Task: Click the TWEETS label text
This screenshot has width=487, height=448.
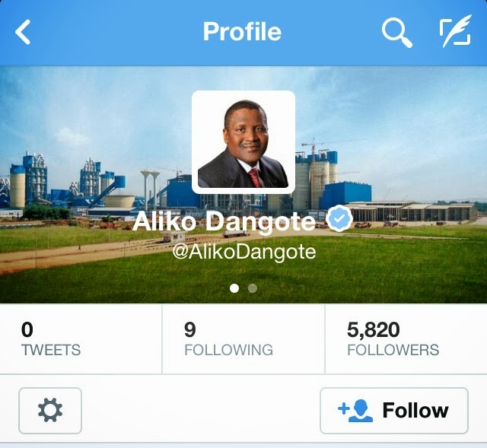Action: pos(51,350)
